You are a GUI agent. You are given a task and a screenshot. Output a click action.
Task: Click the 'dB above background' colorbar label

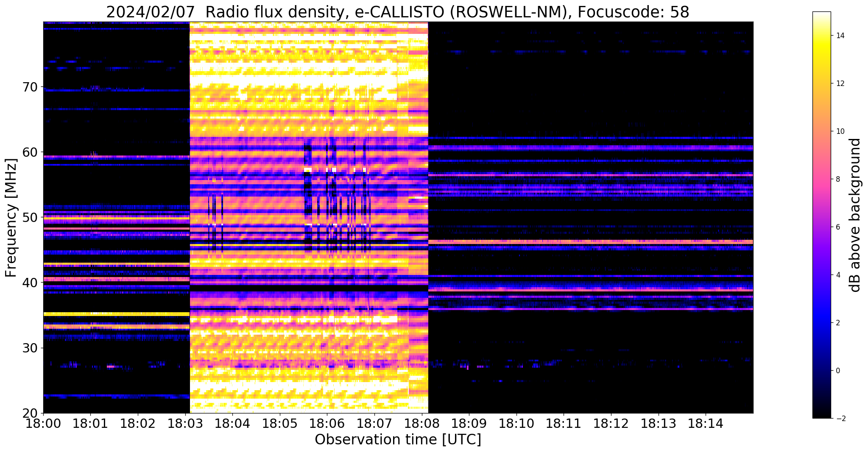[855, 215]
